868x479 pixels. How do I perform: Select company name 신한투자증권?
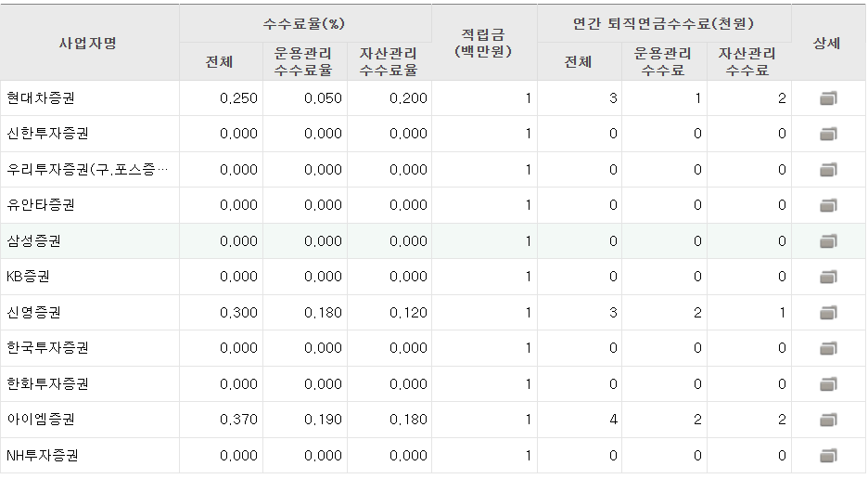(47, 134)
